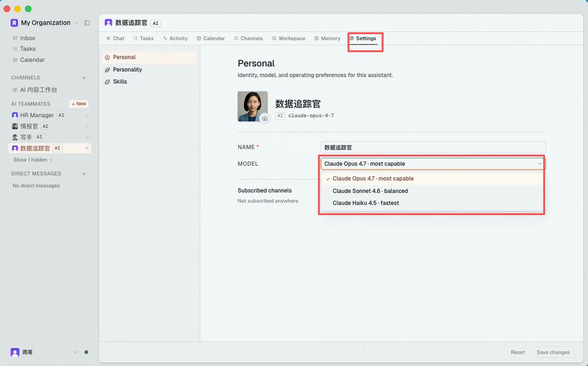Click the NAME input field
The image size is (588, 366).
point(433,147)
